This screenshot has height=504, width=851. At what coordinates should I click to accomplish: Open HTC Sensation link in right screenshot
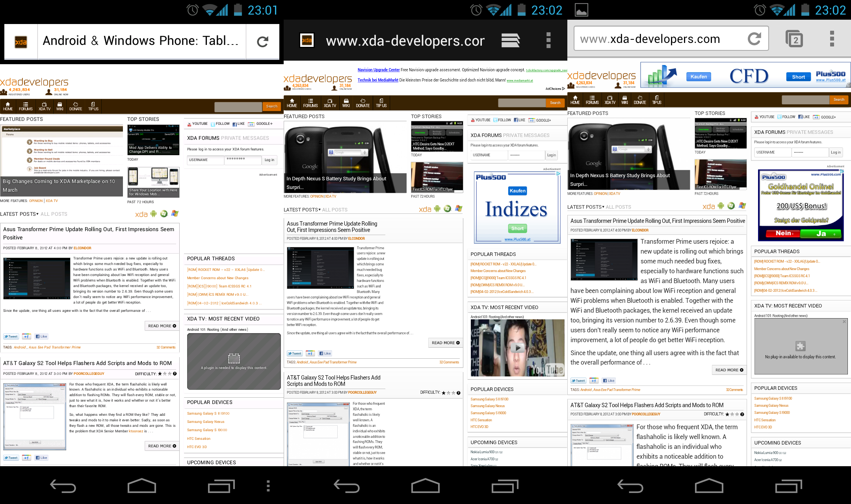pyautogui.click(x=765, y=420)
